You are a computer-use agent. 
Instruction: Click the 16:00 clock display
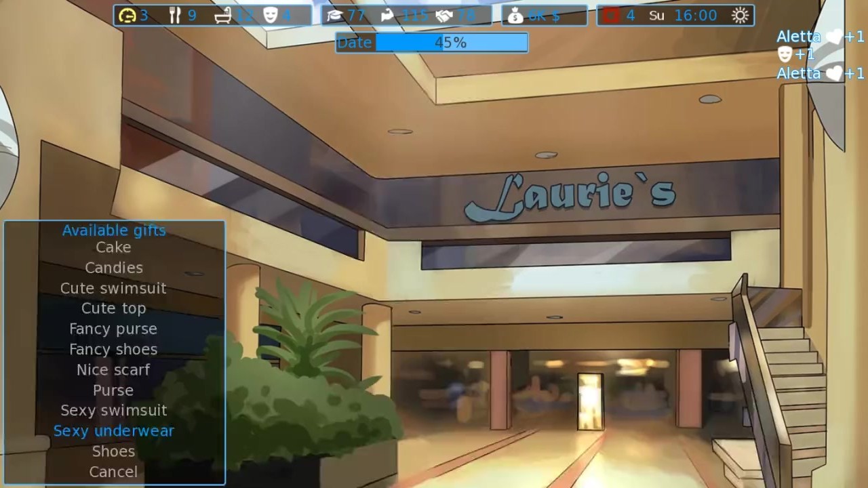tap(696, 15)
